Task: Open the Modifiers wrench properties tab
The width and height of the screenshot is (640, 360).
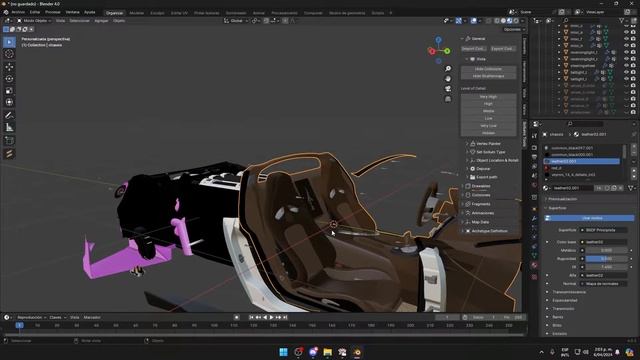Action: pyautogui.click(x=534, y=219)
